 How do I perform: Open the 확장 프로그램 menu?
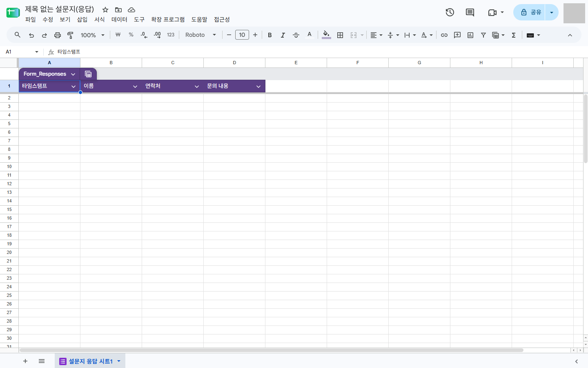point(168,20)
